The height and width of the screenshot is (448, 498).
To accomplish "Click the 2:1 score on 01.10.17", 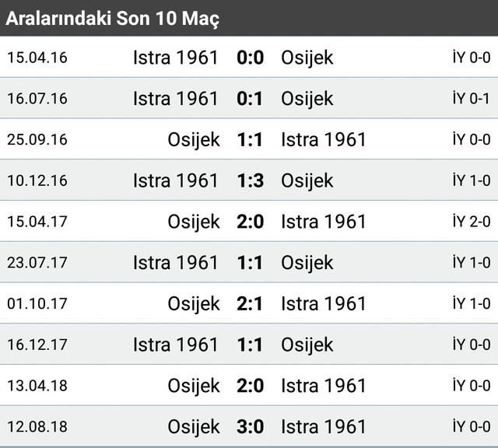I will tap(250, 303).
